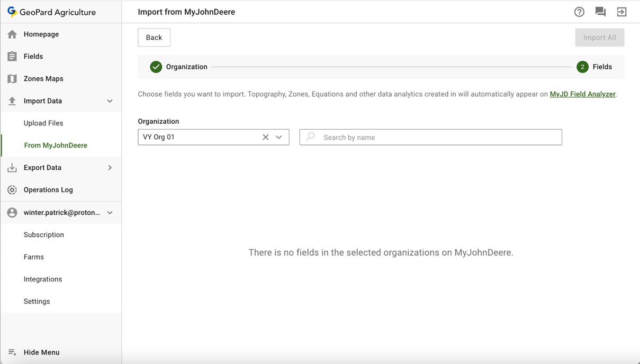Click the Hide Menu icon
The width and height of the screenshot is (640, 364).
coord(12,352)
